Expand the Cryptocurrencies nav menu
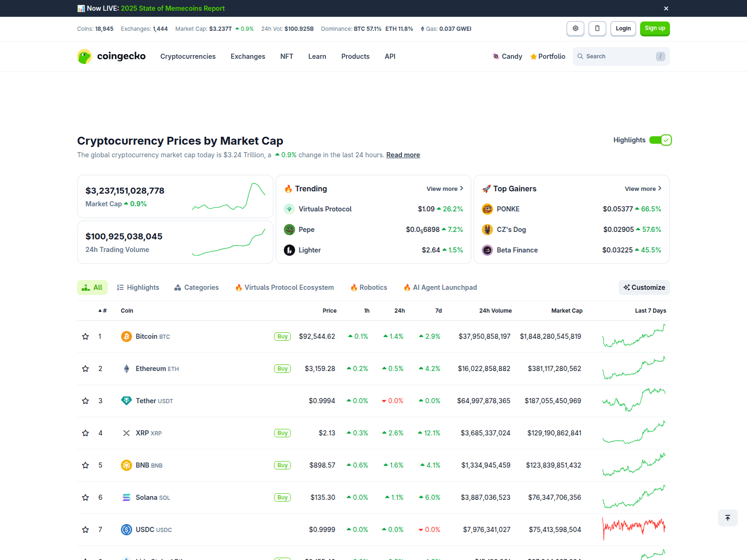The width and height of the screenshot is (747, 560). pyautogui.click(x=188, y=56)
